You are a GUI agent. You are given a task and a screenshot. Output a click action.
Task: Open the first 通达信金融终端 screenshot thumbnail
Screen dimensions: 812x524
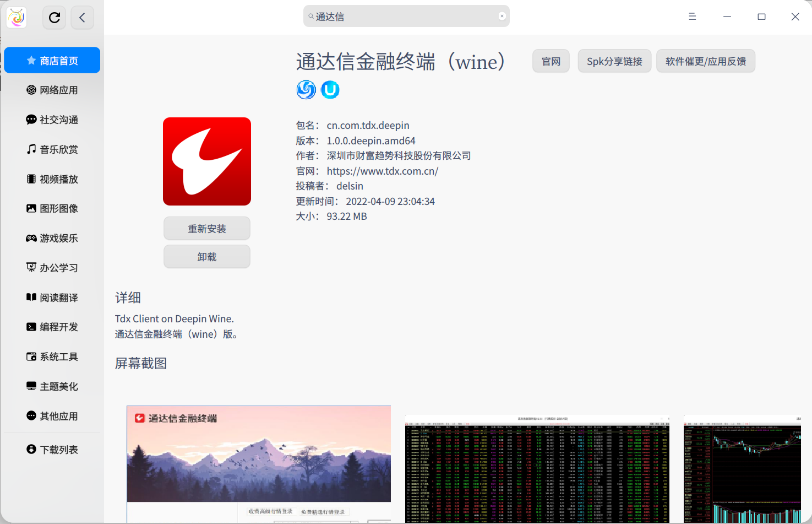[x=259, y=463]
